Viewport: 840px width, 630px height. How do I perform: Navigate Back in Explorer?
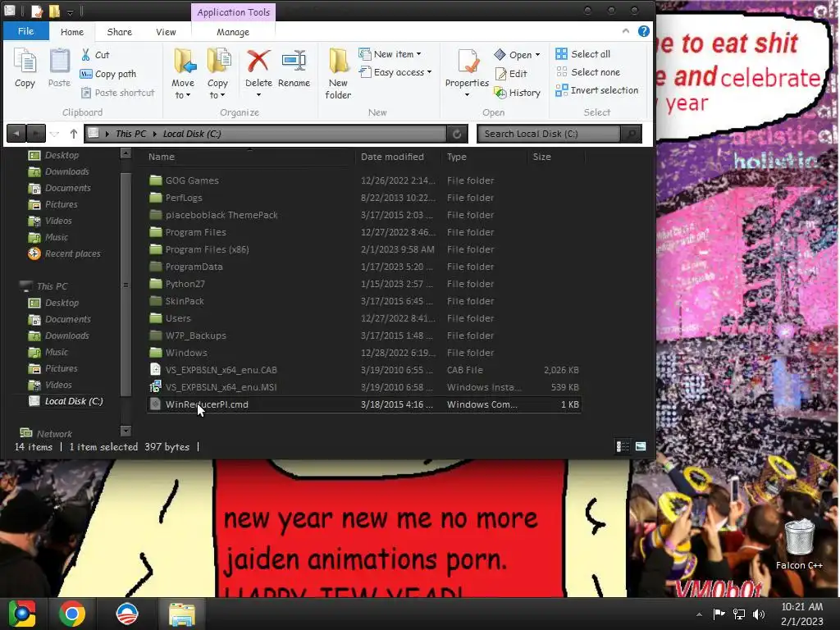(x=16, y=134)
